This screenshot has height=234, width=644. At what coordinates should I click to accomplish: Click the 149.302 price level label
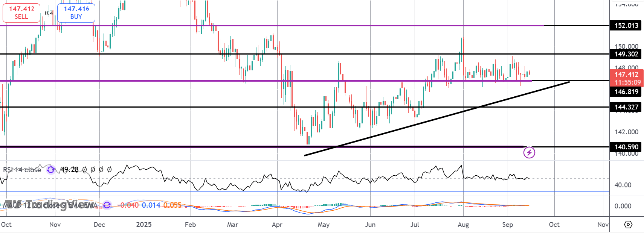626,54
